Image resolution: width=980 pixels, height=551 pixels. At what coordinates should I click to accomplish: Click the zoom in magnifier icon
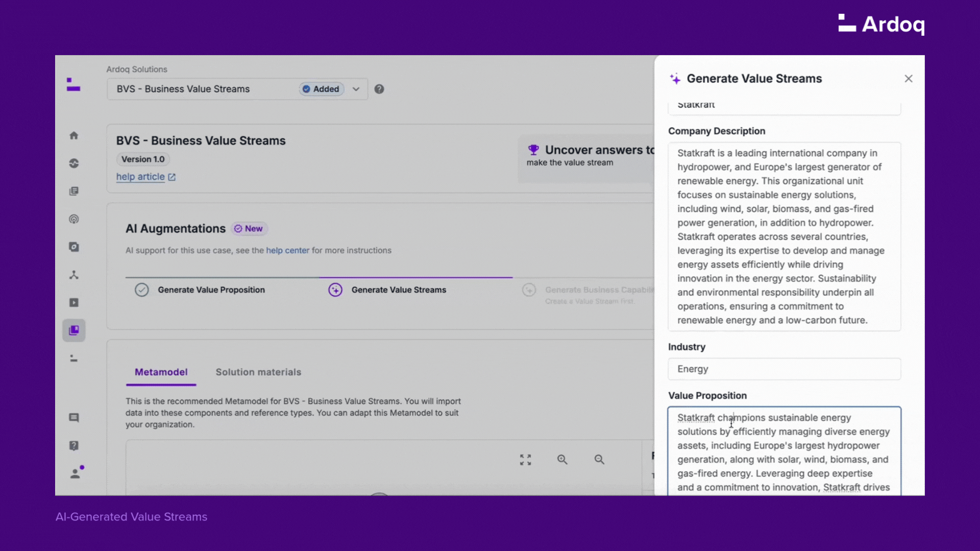coord(562,460)
